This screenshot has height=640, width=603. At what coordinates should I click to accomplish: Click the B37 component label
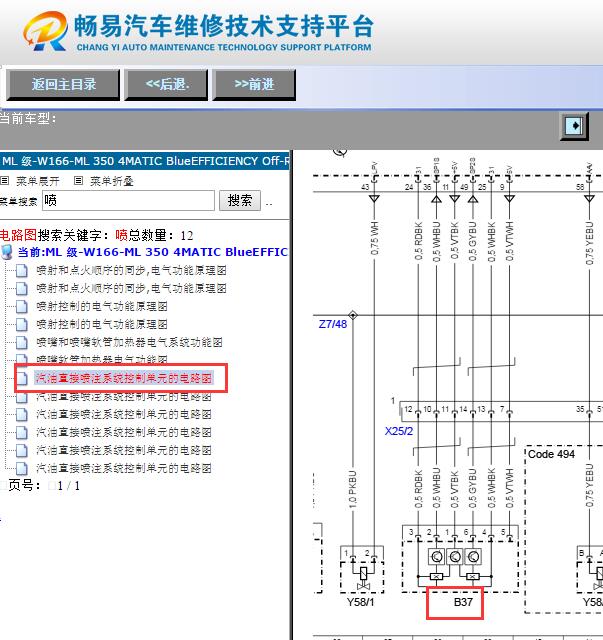tap(463, 602)
